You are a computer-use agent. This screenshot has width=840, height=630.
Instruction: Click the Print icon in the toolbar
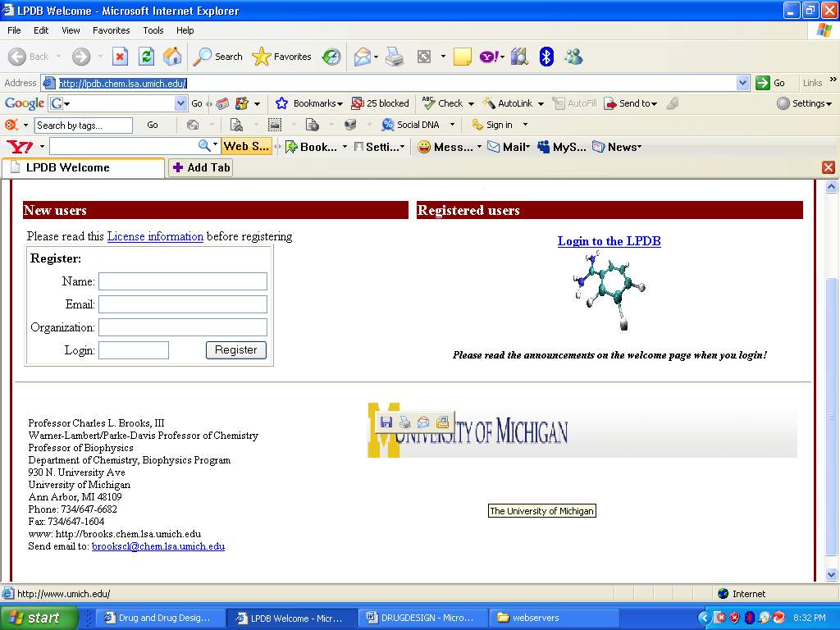point(395,57)
